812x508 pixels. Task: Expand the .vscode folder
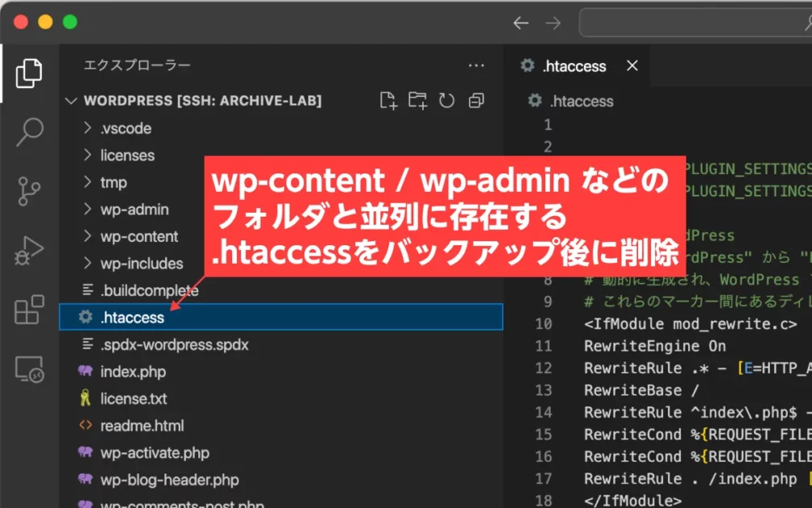click(x=125, y=128)
